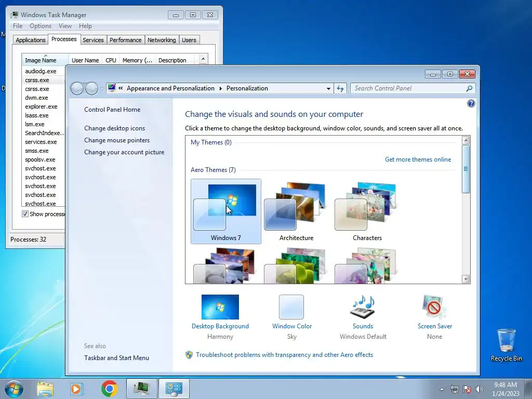Select the audiodg.exe process row

(44, 71)
